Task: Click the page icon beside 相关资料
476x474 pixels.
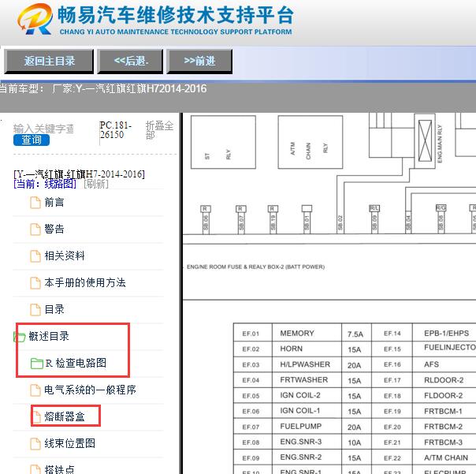Action: 35,256
